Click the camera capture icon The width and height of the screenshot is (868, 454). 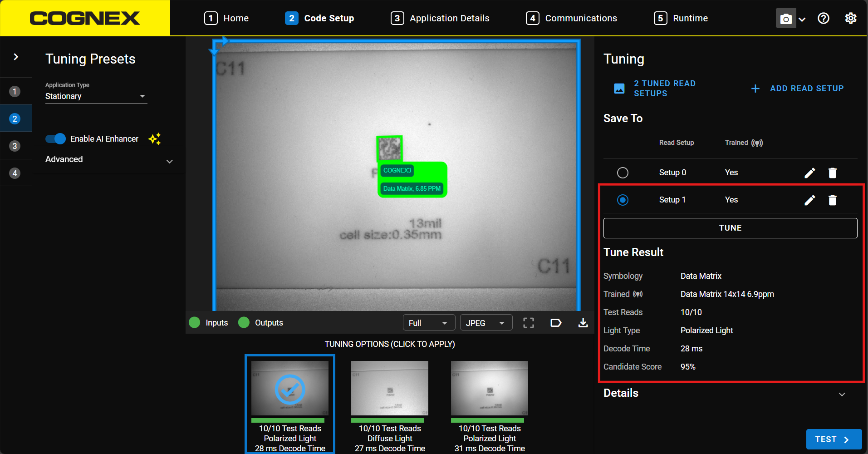pyautogui.click(x=785, y=19)
